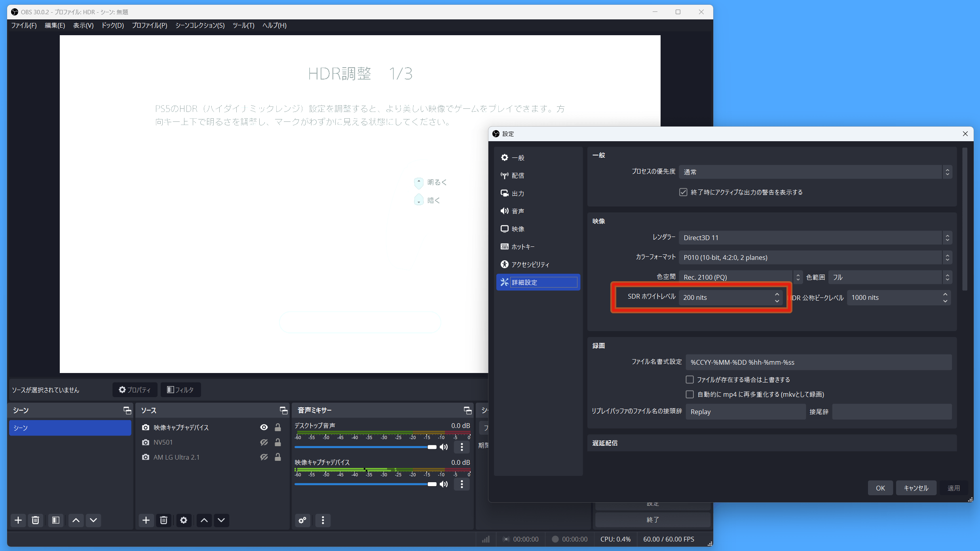Click the ファイル名書式設定 text field
The image size is (980, 551).
[819, 362]
